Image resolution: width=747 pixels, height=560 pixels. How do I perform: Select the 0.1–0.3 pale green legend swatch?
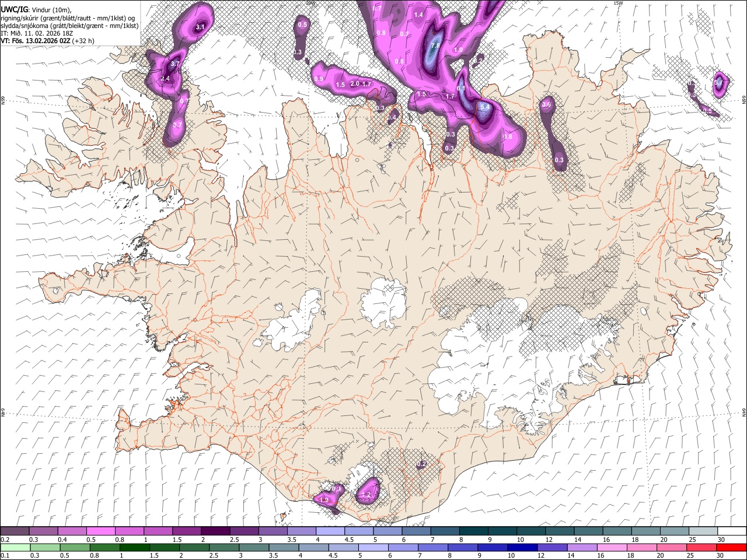tap(15, 547)
